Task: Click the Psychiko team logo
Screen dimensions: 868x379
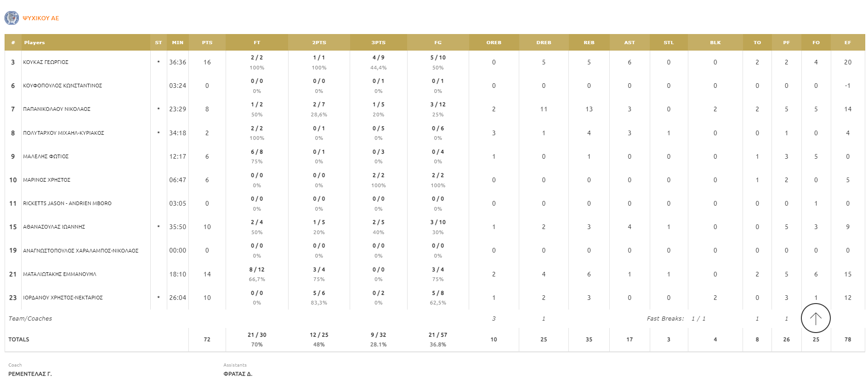Action: tap(11, 18)
